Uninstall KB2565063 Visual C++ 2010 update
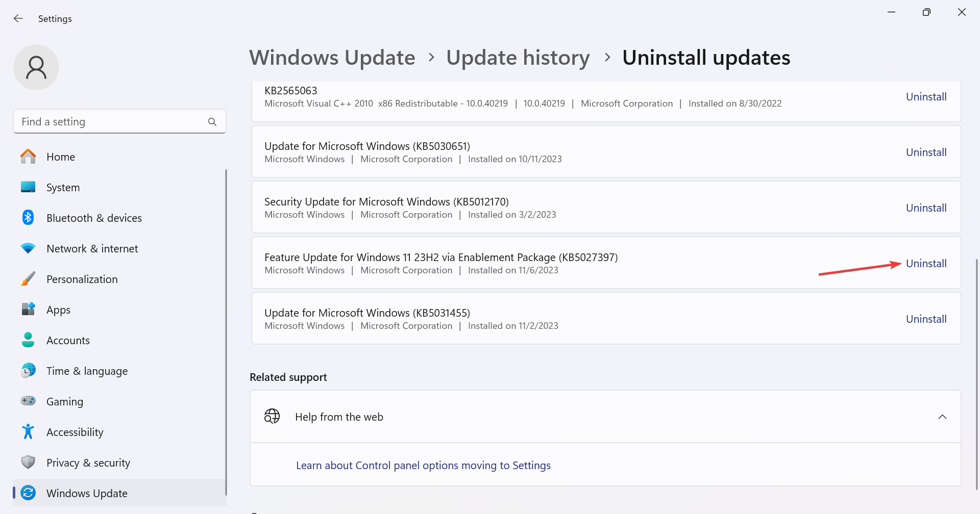The width and height of the screenshot is (980, 514). pyautogui.click(x=926, y=97)
